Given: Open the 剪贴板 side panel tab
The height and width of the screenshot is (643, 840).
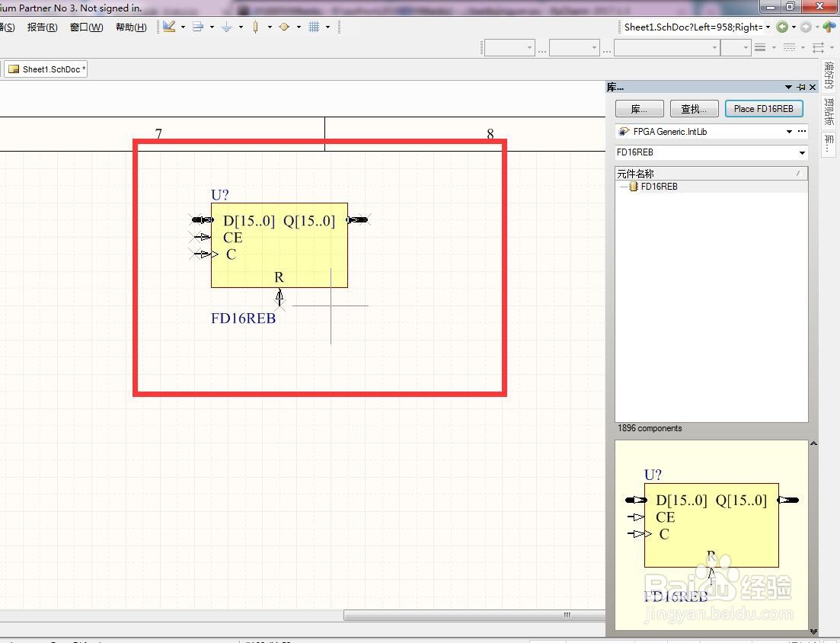Looking at the screenshot, I should pos(829,112).
